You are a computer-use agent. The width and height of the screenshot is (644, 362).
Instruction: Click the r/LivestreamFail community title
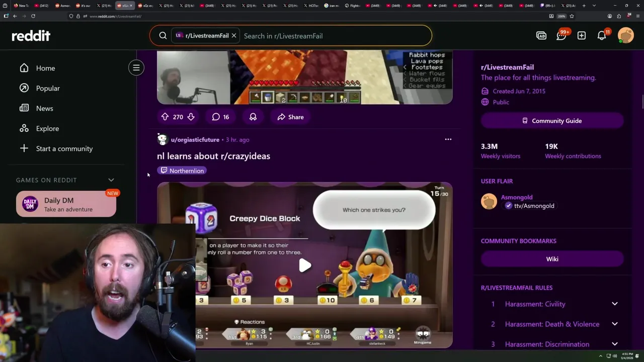[x=507, y=67]
